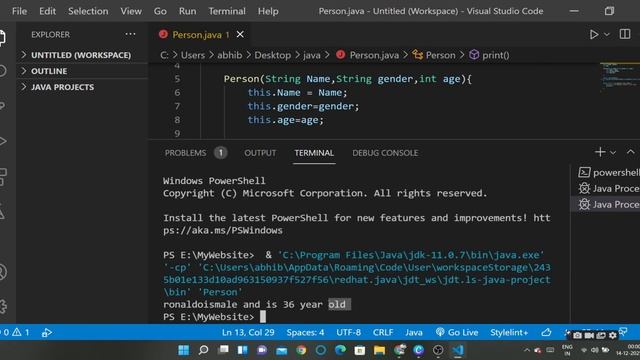Image resolution: width=640 pixels, height=360 pixels.
Task: Open the new terminal profile dropdown
Action: point(613,153)
